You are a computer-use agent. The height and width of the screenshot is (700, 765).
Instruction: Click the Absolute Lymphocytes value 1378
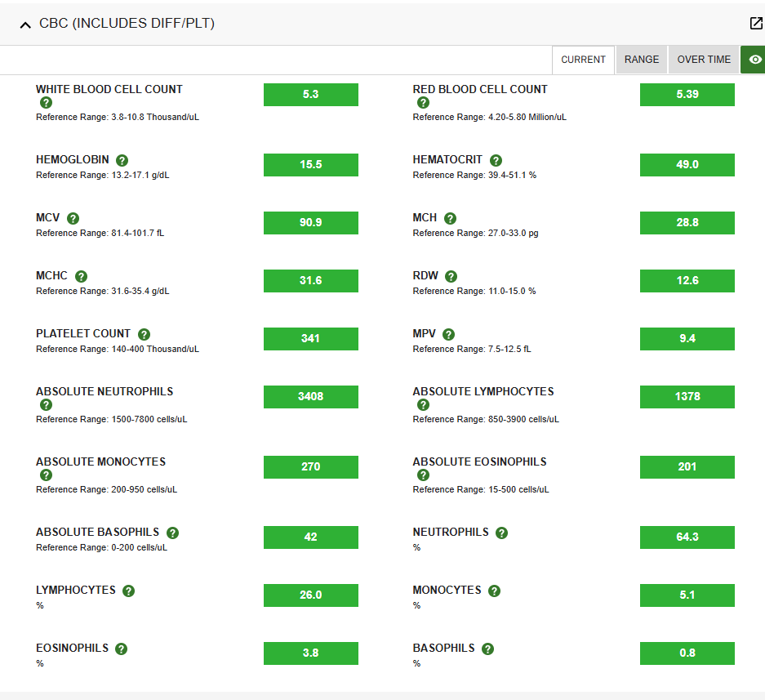pyautogui.click(x=687, y=397)
